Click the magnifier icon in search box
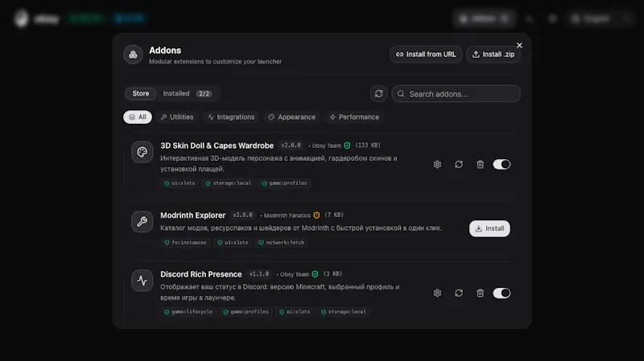644x361 pixels. [401, 94]
